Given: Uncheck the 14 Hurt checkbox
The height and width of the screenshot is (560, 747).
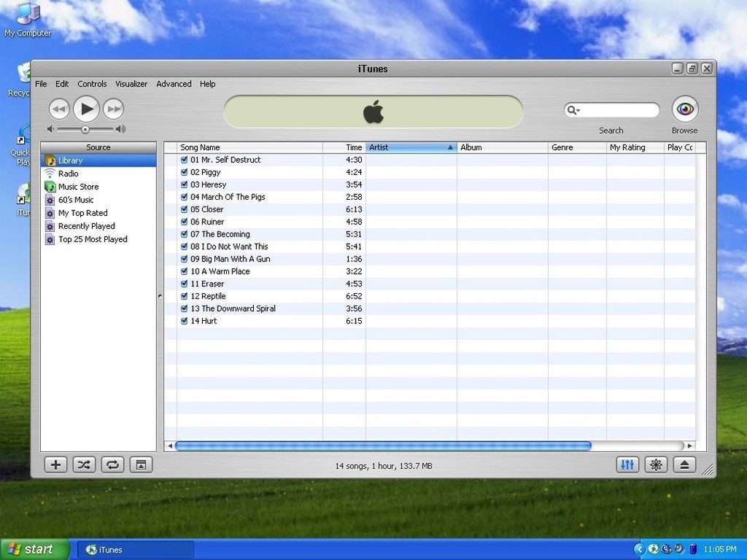Looking at the screenshot, I should [x=184, y=321].
